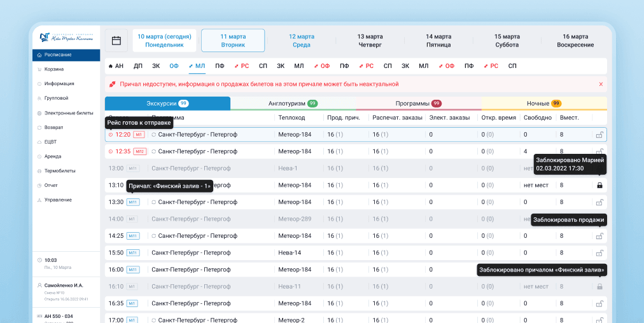Open Термобилеты sidebar item
644x323 pixels.
click(60, 171)
